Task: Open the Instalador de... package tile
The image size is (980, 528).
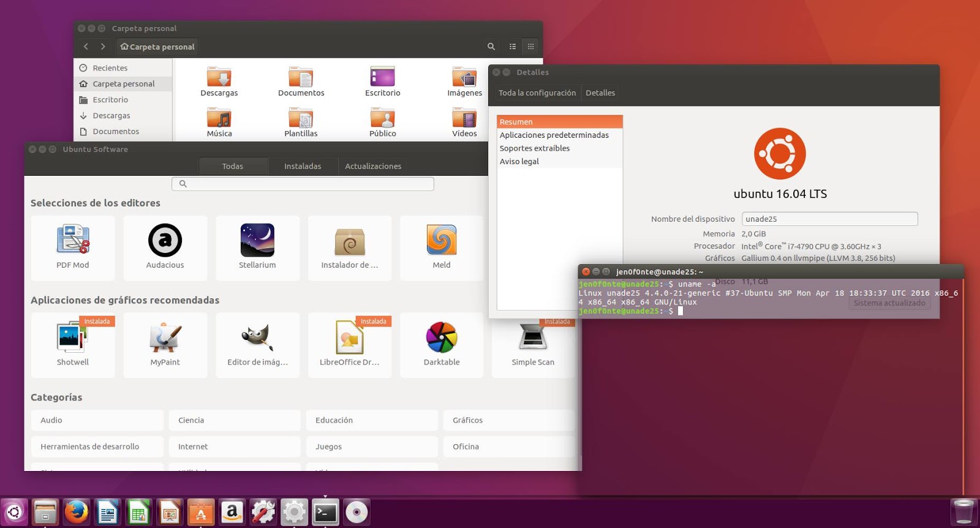Action: 350,248
